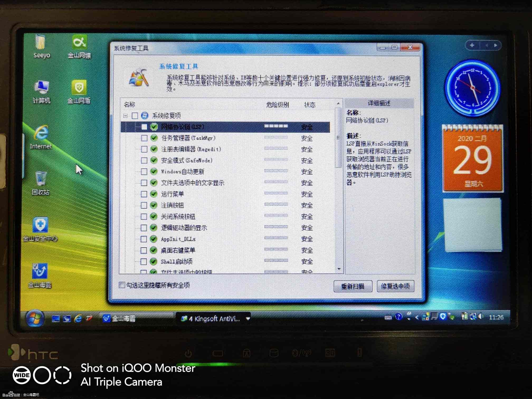The image size is (532, 399).
Task: Check the 任务管理器 (TaskMgr) checkbox
Action: pyautogui.click(x=144, y=138)
